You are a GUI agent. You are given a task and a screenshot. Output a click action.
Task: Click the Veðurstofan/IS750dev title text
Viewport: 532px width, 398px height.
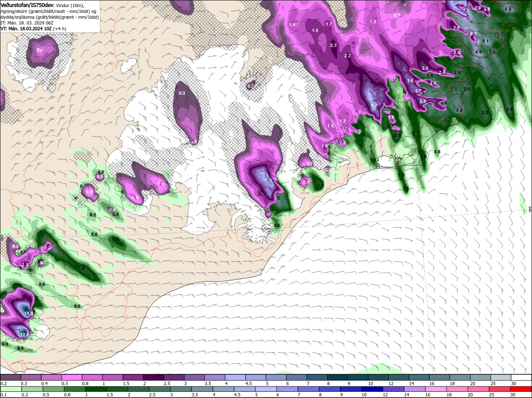click(27, 5)
